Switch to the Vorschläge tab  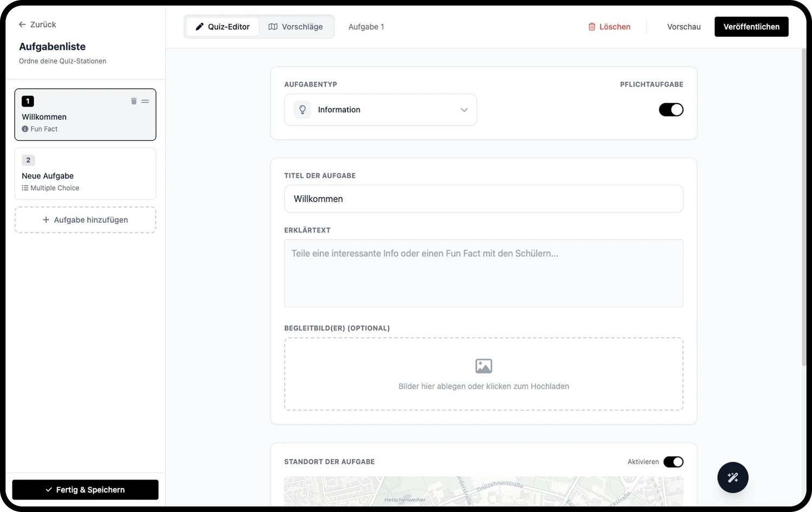click(x=296, y=27)
